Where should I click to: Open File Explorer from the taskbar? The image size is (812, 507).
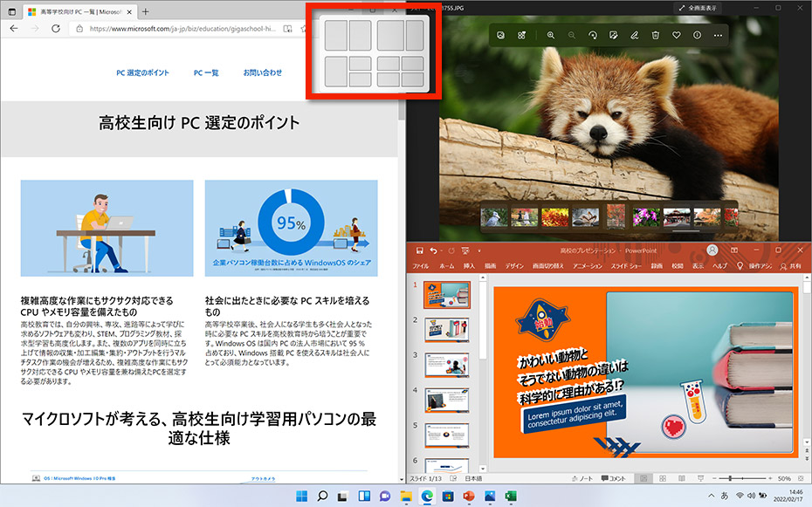[x=406, y=497]
